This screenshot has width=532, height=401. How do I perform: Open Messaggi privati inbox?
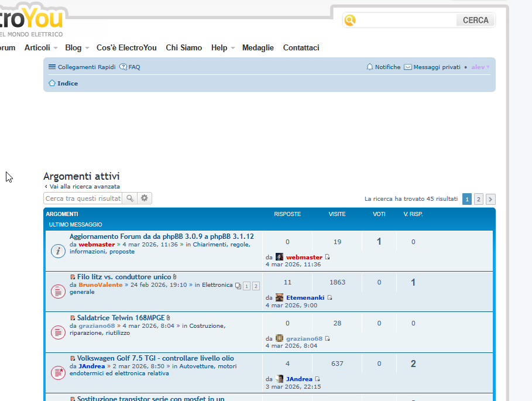coord(432,67)
